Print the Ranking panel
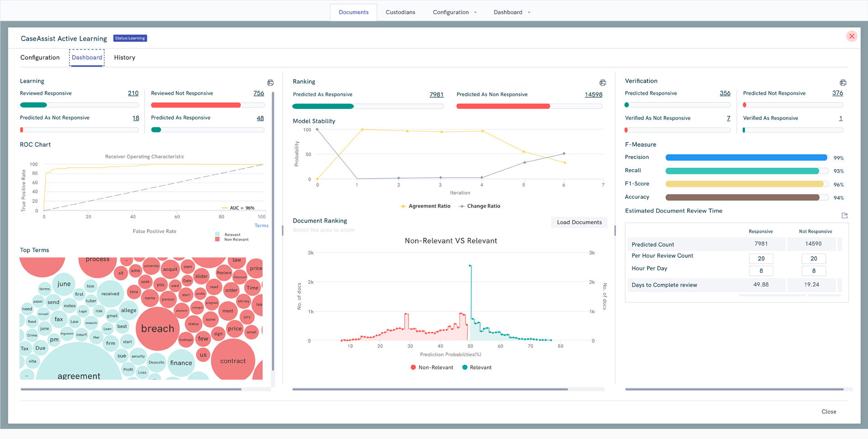Screen dimensions: 868x439 click(603, 83)
